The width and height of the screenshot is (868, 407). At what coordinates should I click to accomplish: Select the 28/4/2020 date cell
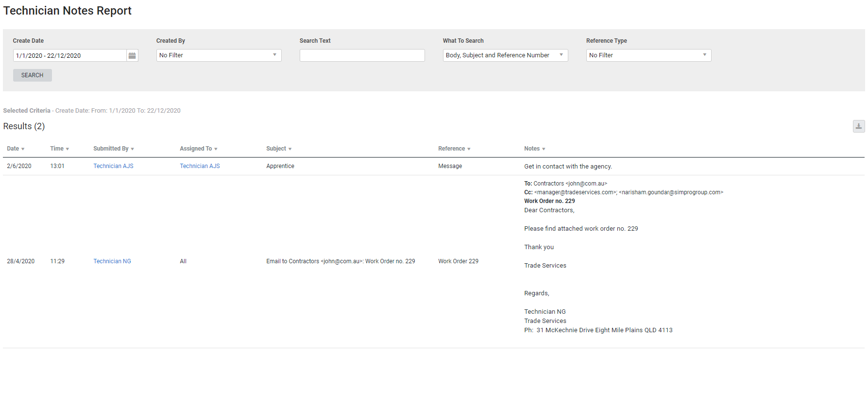pos(21,261)
